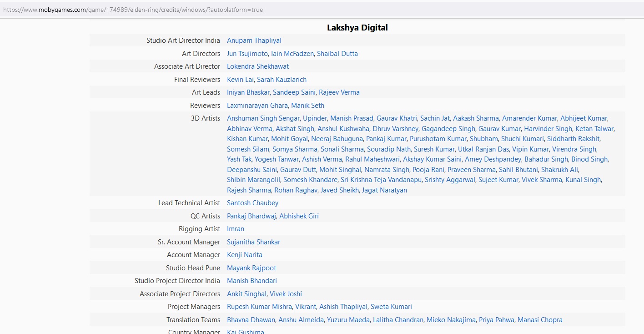Click the Abhijeet Kumar link
The image size is (644, 334).
click(584, 118)
